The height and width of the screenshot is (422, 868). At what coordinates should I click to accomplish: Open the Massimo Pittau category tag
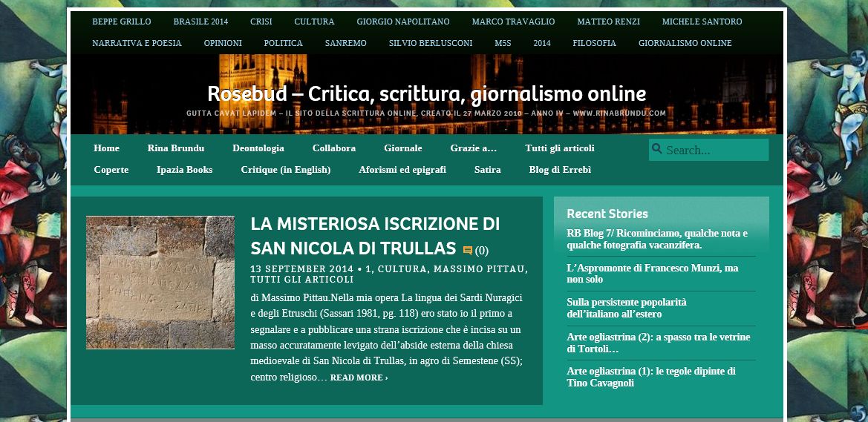pos(480,268)
